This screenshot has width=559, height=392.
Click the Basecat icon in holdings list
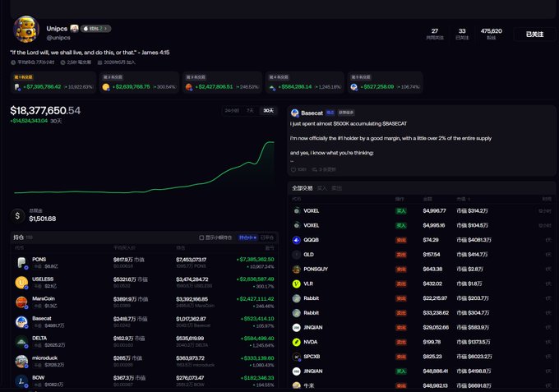coord(21,322)
